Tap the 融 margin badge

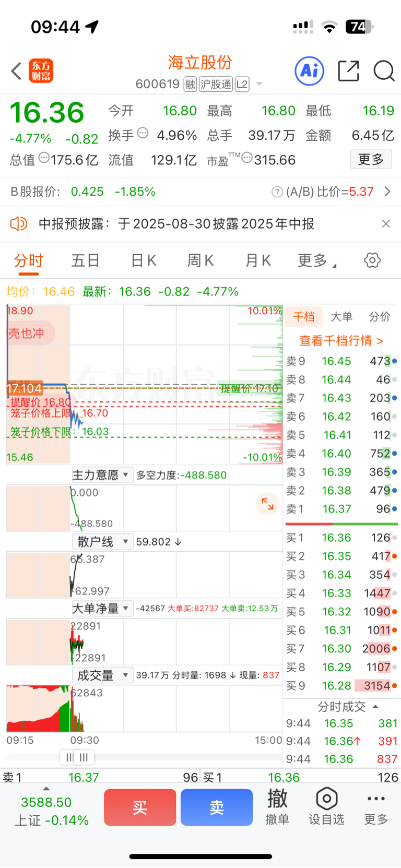tap(190, 84)
